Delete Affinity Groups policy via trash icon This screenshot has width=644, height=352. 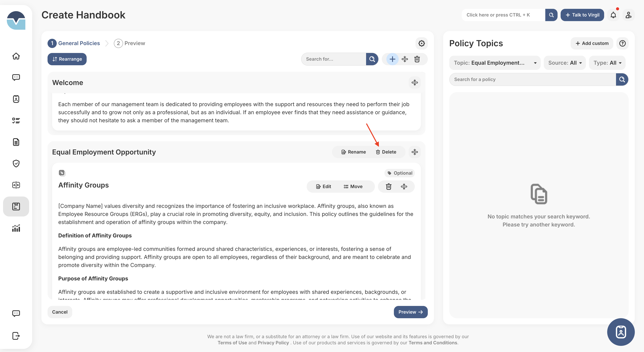tap(389, 187)
